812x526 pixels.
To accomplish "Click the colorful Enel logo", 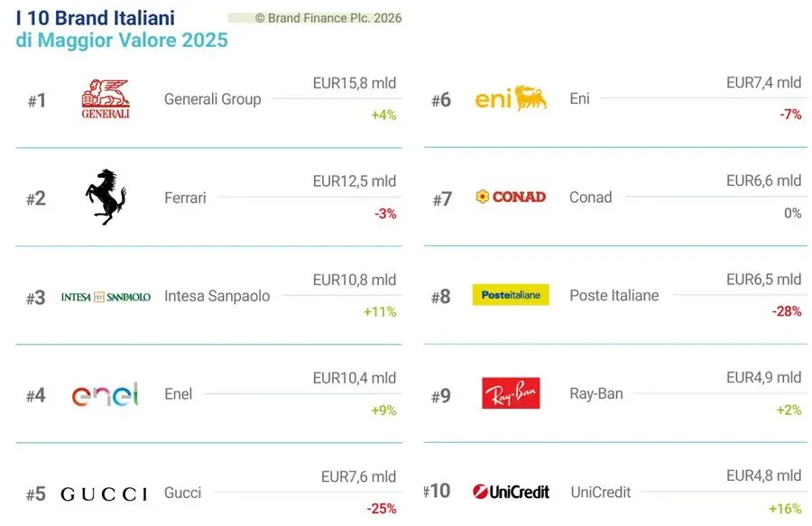I will (x=106, y=394).
